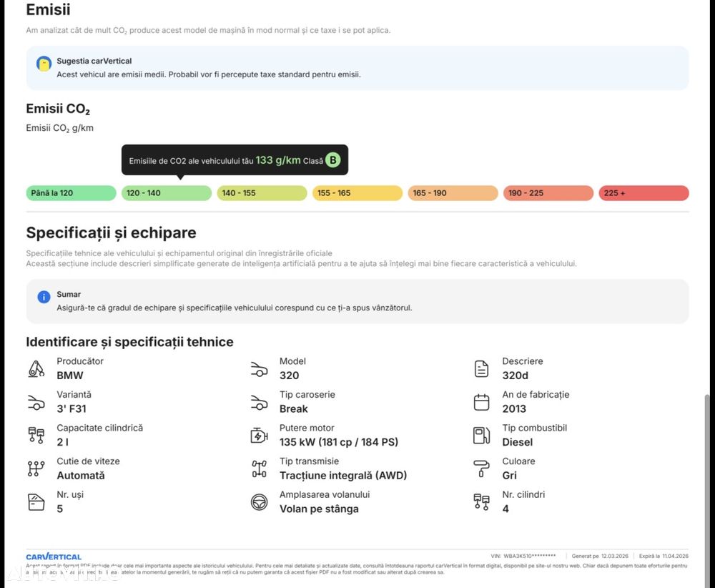
Task: Click the '320' model value
Action: (x=289, y=376)
